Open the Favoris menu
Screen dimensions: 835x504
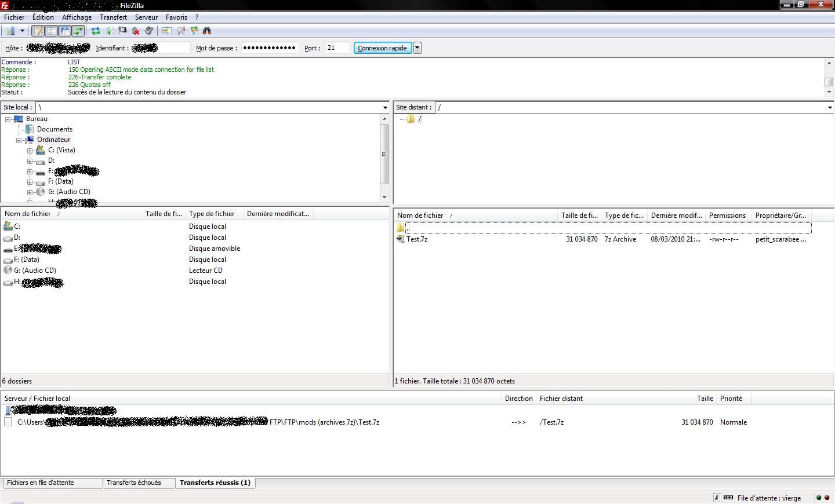(x=176, y=17)
